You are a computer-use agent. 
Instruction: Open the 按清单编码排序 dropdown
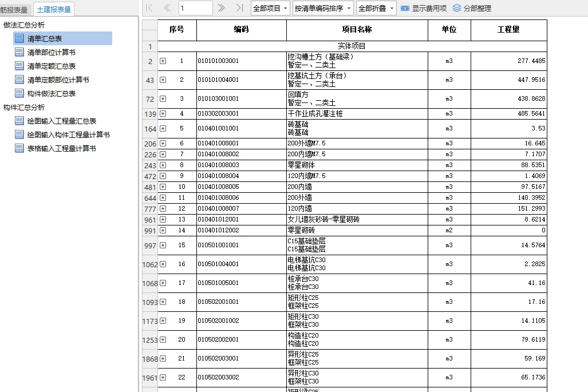click(x=323, y=8)
